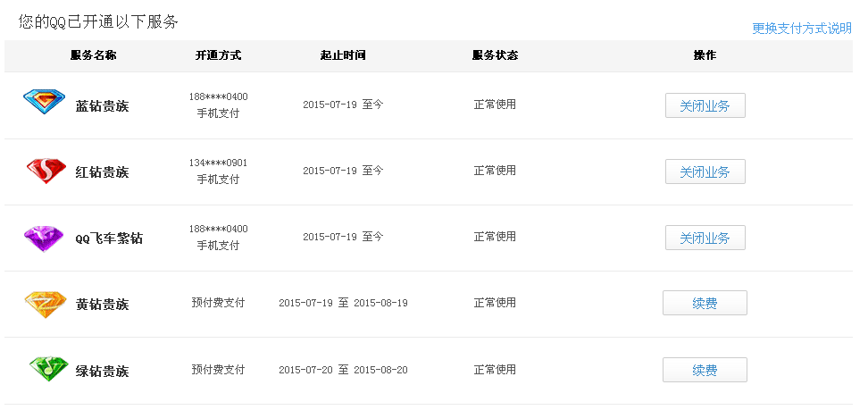The height and width of the screenshot is (410, 868).
Task: Close the 红钻贵族 service with 关闭业务
Action: [705, 172]
